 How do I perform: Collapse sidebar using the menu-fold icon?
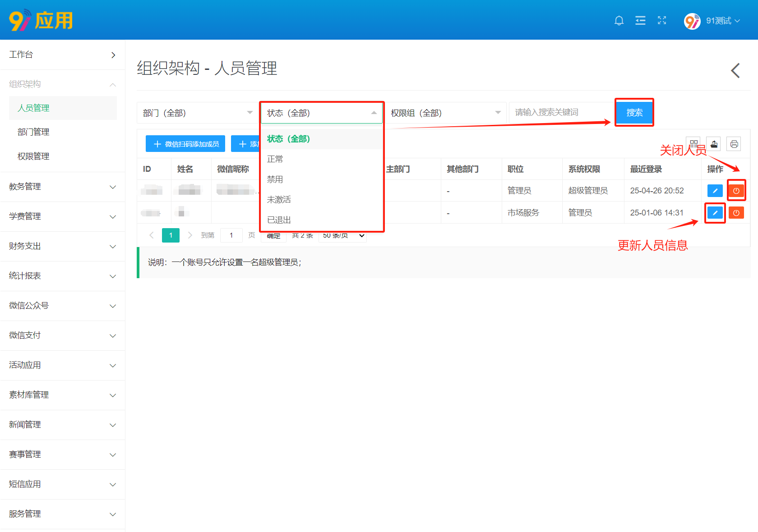(x=640, y=21)
